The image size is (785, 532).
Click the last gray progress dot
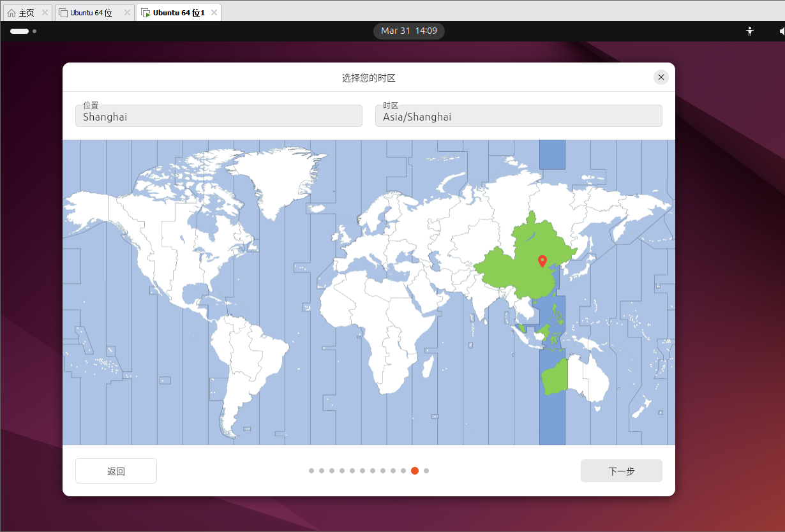(426, 471)
